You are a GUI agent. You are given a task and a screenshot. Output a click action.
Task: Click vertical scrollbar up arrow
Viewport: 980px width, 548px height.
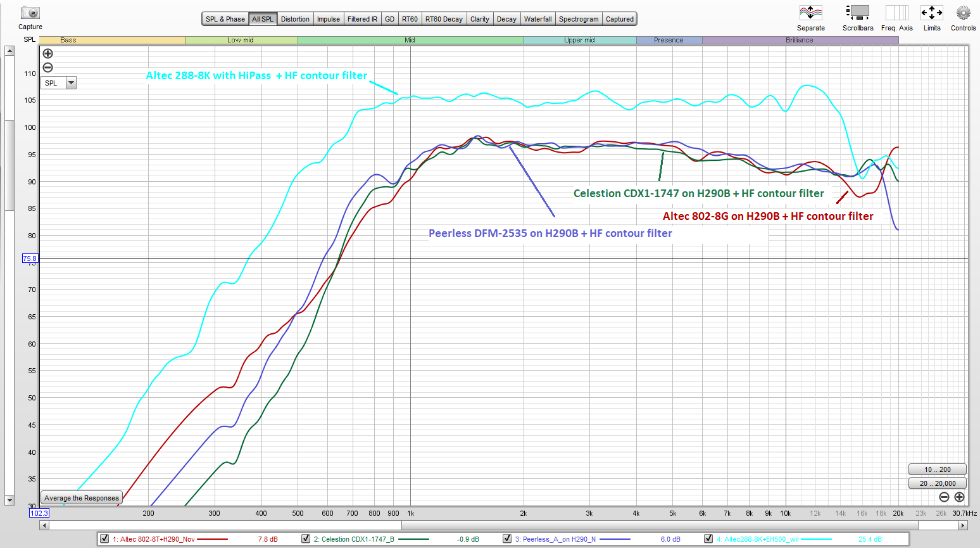(9, 51)
